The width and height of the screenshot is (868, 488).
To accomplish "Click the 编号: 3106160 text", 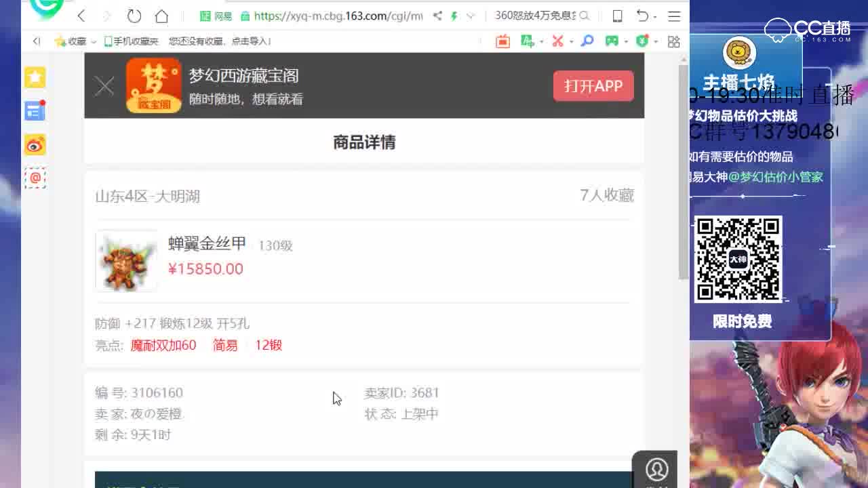I will point(139,392).
